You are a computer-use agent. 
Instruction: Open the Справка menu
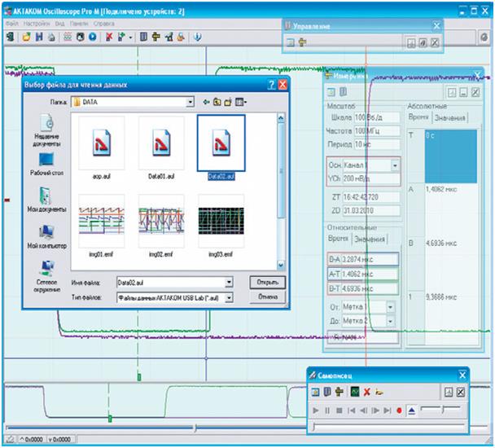pos(103,24)
